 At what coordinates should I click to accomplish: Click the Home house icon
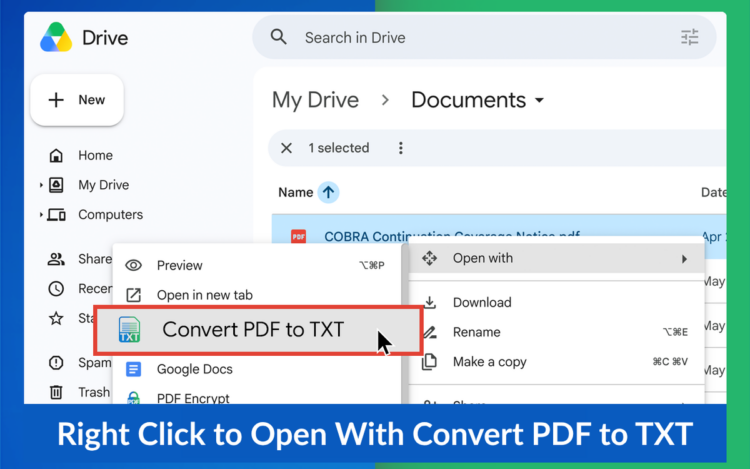tap(56, 155)
